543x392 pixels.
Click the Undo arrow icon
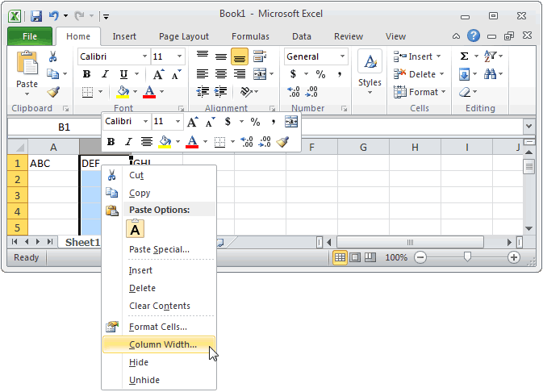tap(54, 16)
